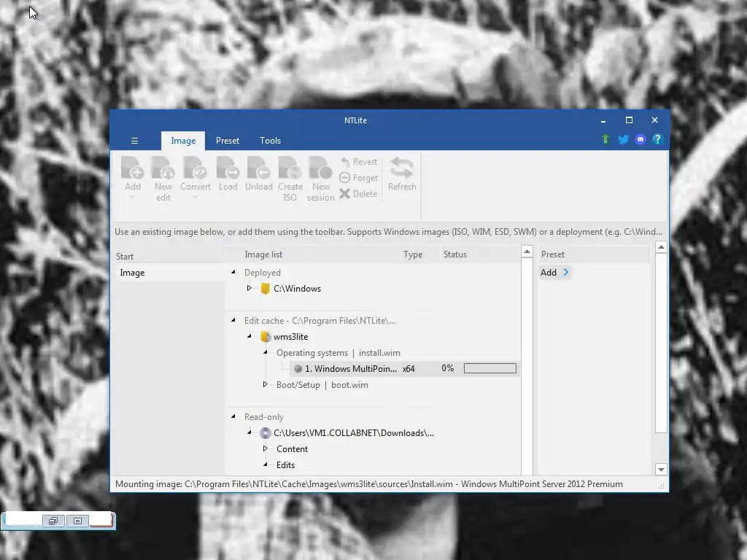747x560 pixels.
Task: Click preset panel scroll up arrow
Action: coord(661,247)
